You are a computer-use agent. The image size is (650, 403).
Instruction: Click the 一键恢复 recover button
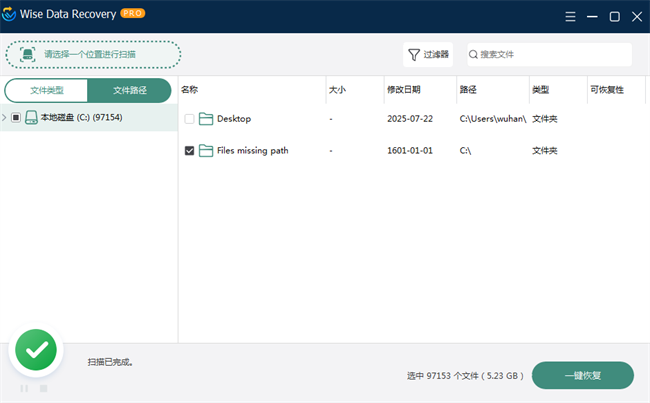(x=582, y=375)
